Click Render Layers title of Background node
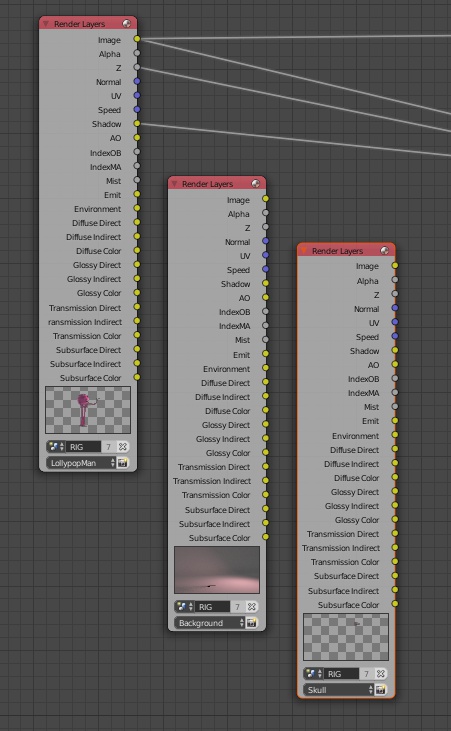The image size is (451, 731). 208,184
